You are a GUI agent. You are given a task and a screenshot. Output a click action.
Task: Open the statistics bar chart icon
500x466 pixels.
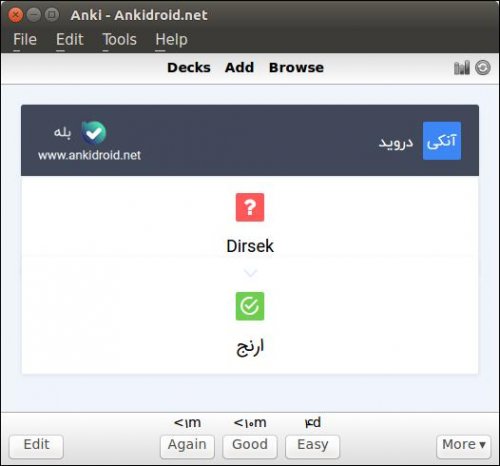tap(462, 68)
